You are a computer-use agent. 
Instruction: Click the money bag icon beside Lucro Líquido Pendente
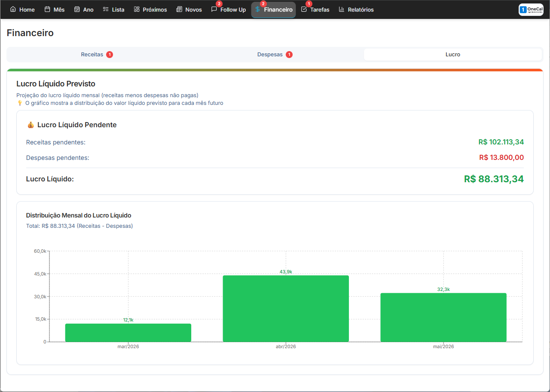point(30,125)
